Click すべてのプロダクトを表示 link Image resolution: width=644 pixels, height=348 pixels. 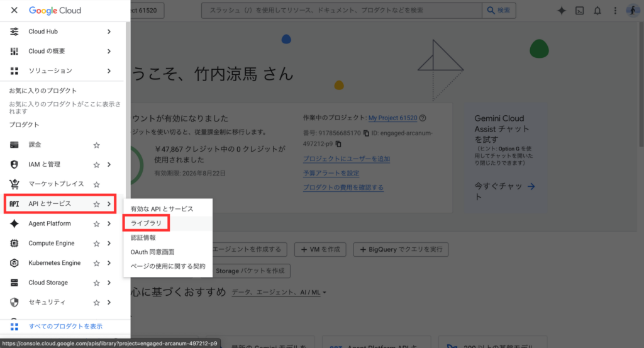tap(65, 326)
